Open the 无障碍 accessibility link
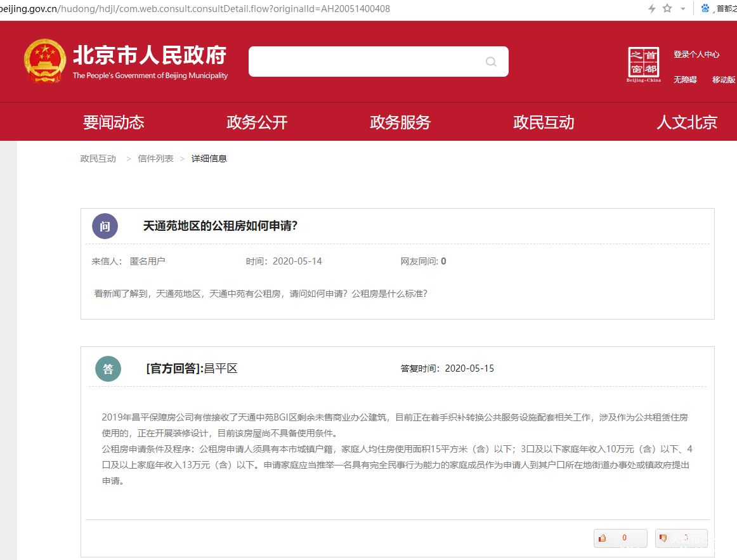This screenshot has height=560, width=737. pos(685,79)
